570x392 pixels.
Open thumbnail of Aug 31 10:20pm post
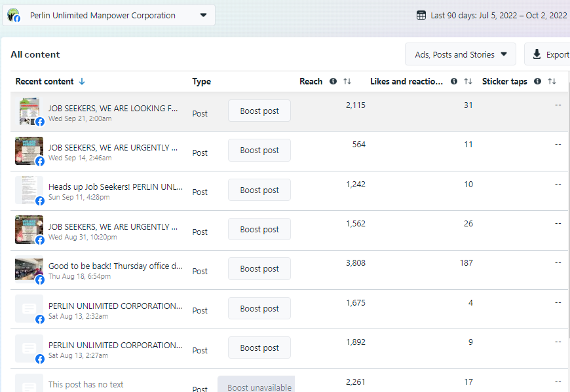[29, 230]
